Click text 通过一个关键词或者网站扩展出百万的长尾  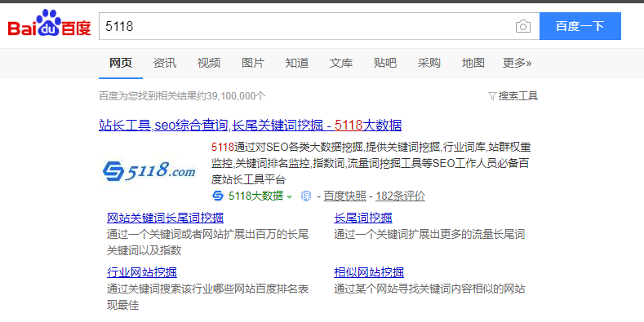point(208,235)
